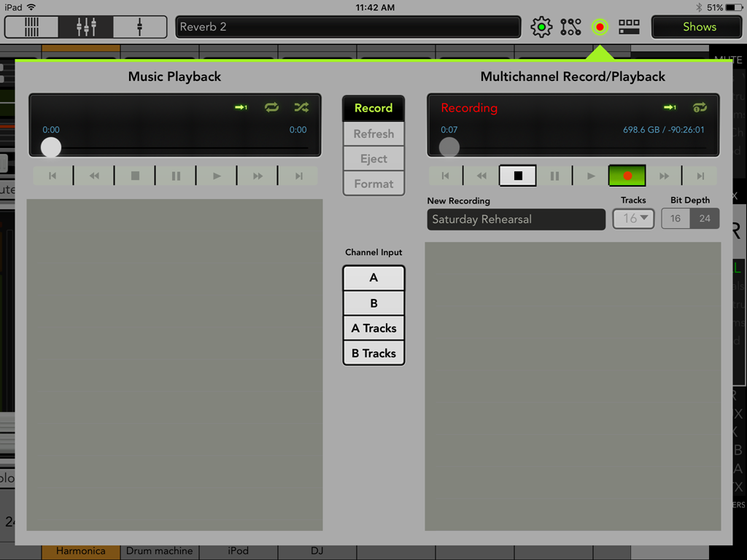Toggle shuffle in Music Playback
Screen dimensions: 747x560
point(301,107)
